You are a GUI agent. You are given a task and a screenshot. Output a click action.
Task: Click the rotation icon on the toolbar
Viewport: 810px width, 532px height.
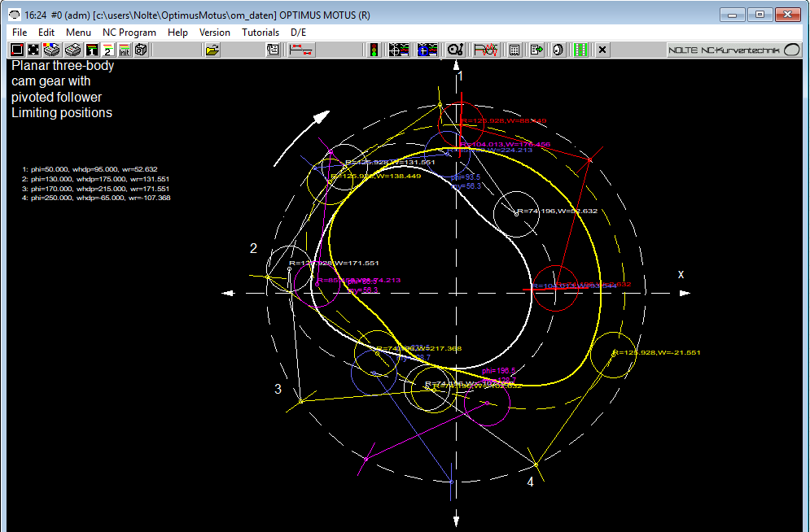(558, 50)
